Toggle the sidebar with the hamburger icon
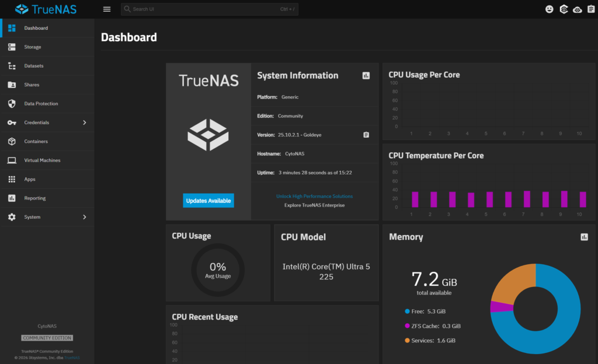The width and height of the screenshot is (598, 364). coord(107,9)
